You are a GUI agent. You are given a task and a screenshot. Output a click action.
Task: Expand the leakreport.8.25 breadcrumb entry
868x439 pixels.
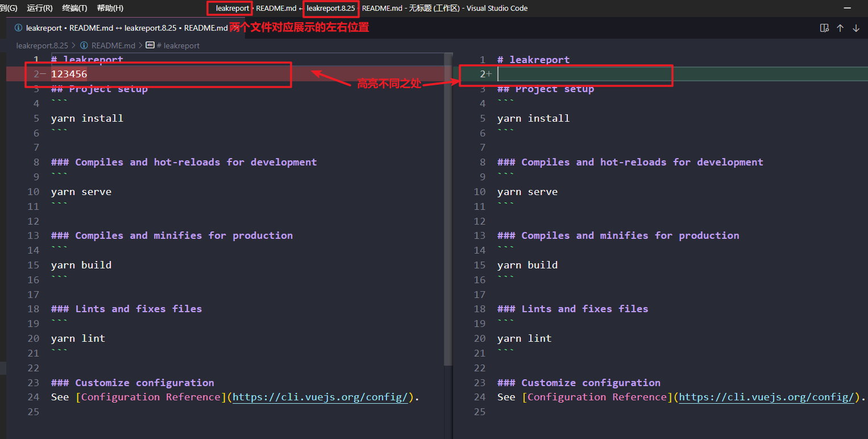[x=42, y=45]
